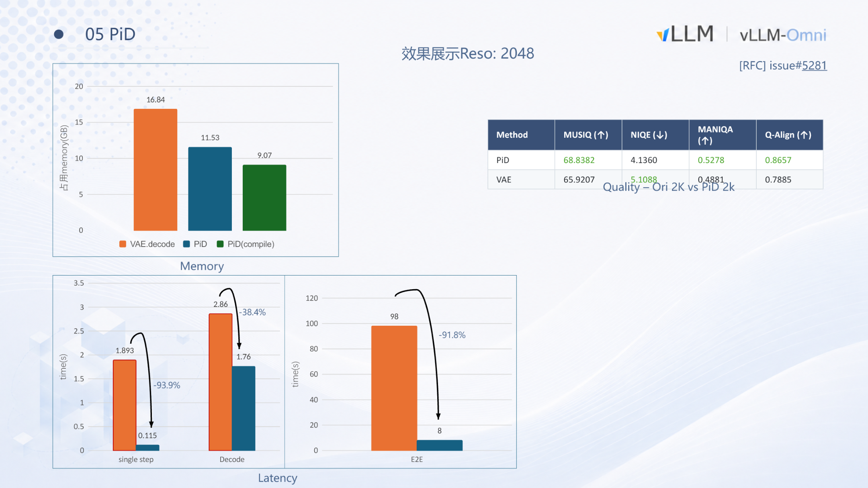Select the blue PiD legend swatch
This screenshot has width=868, height=488.
186,244
